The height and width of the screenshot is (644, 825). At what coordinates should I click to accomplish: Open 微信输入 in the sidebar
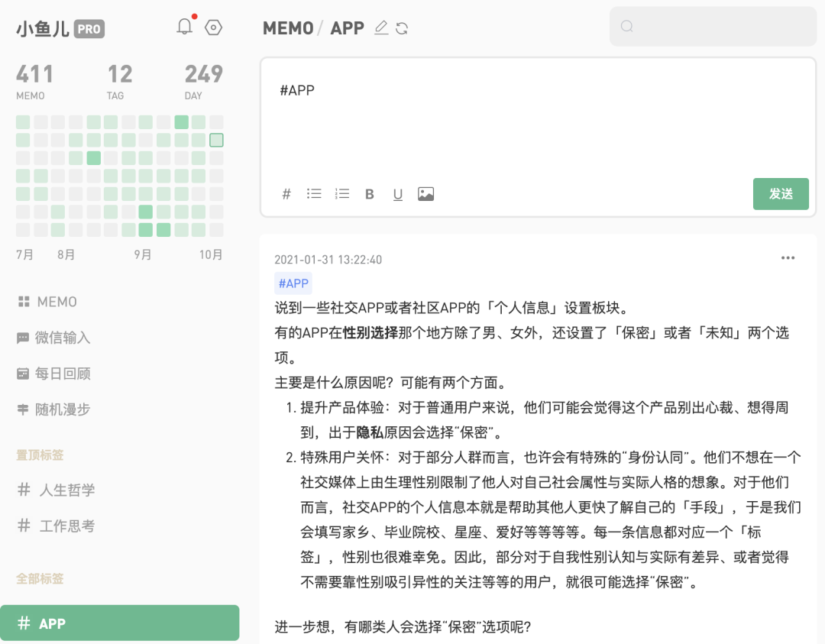(53, 337)
